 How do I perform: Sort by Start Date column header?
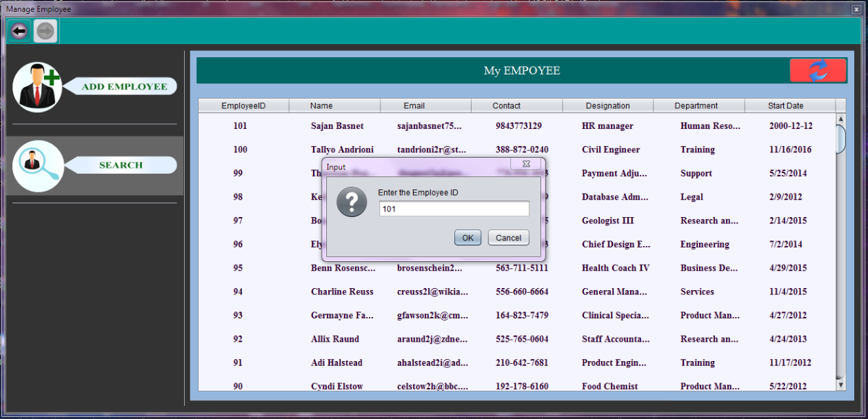click(x=790, y=105)
